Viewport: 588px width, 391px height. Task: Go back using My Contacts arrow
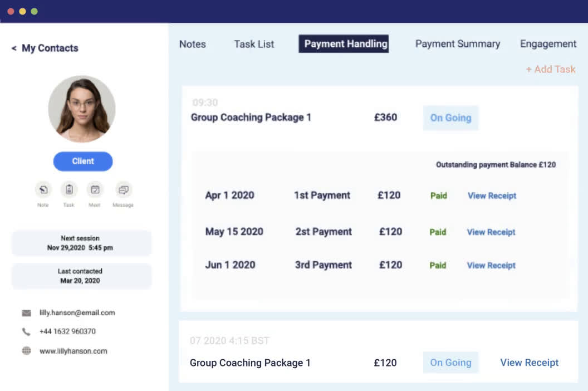point(14,48)
